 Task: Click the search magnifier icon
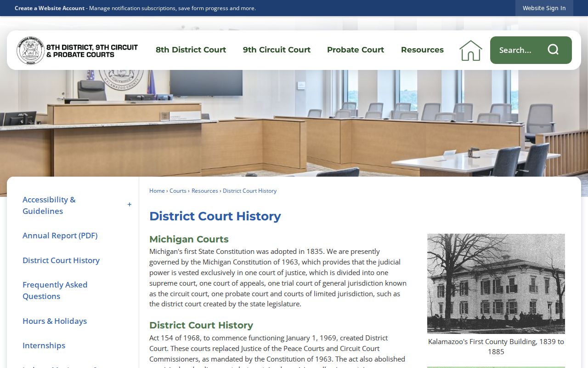coord(553,50)
